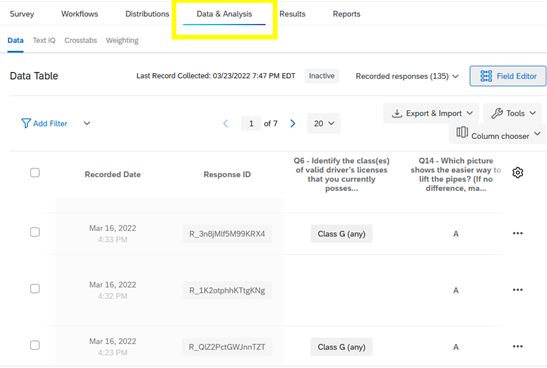The width and height of the screenshot is (547, 368).
Task: Open the three-dot menu for the R_3n8jMlf5M99KRX4 row
Action: pyautogui.click(x=518, y=233)
